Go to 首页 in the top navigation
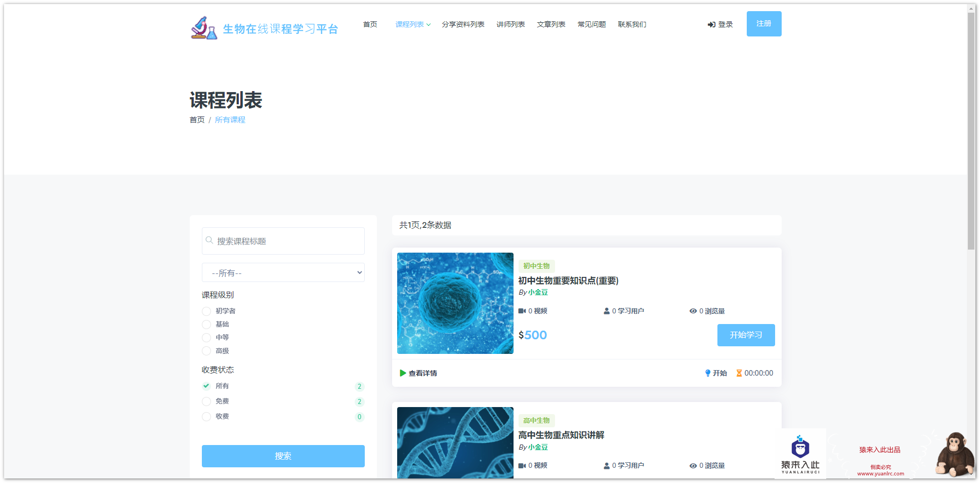The image size is (980, 483). point(370,24)
